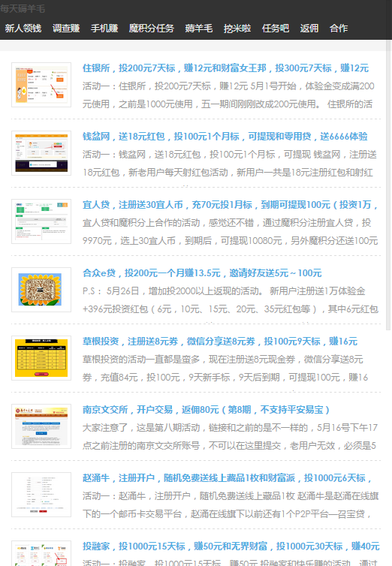392x566 pixels.
Task: Open the 宜人贷 注册送30宜人币 article link
Action: pos(231,204)
